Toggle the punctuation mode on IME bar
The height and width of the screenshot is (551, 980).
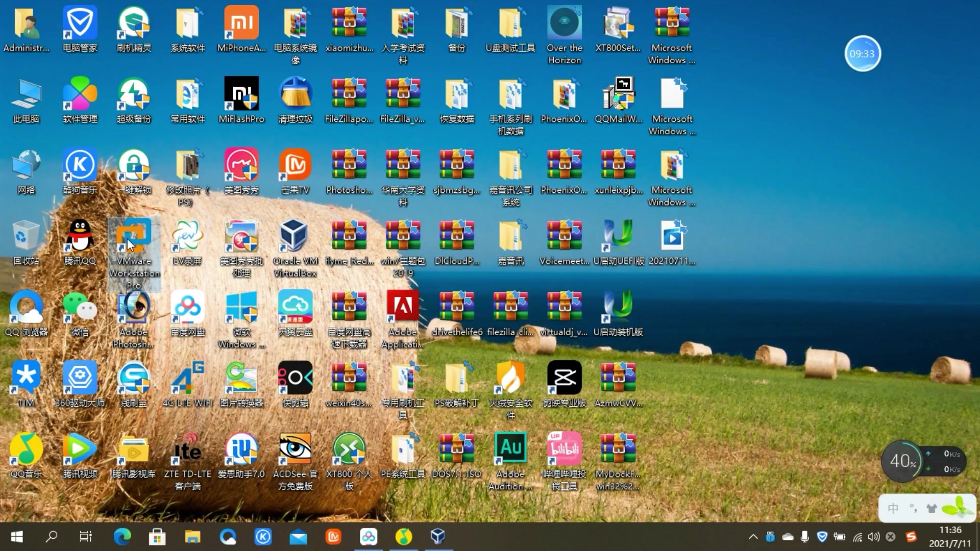(x=913, y=509)
